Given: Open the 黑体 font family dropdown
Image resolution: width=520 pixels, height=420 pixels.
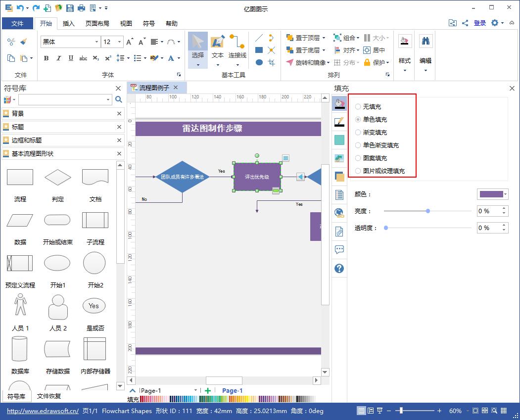Looking at the screenshot, I should [x=98, y=42].
